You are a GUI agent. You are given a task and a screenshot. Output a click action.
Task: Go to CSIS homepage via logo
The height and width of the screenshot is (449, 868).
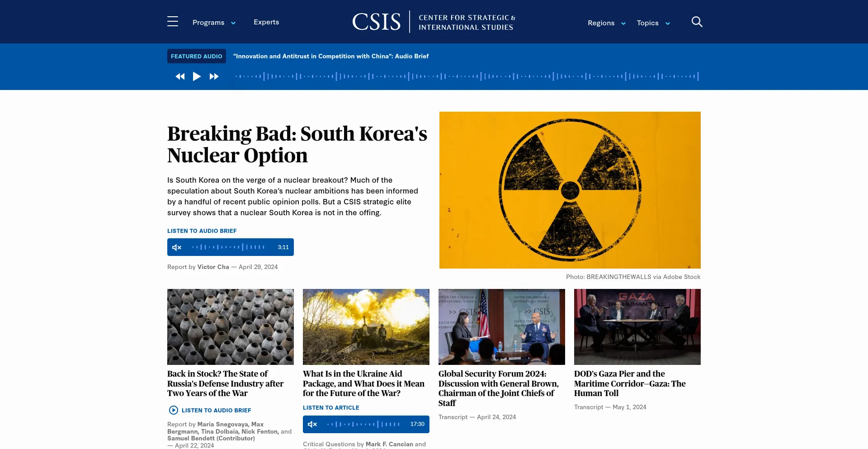point(434,22)
